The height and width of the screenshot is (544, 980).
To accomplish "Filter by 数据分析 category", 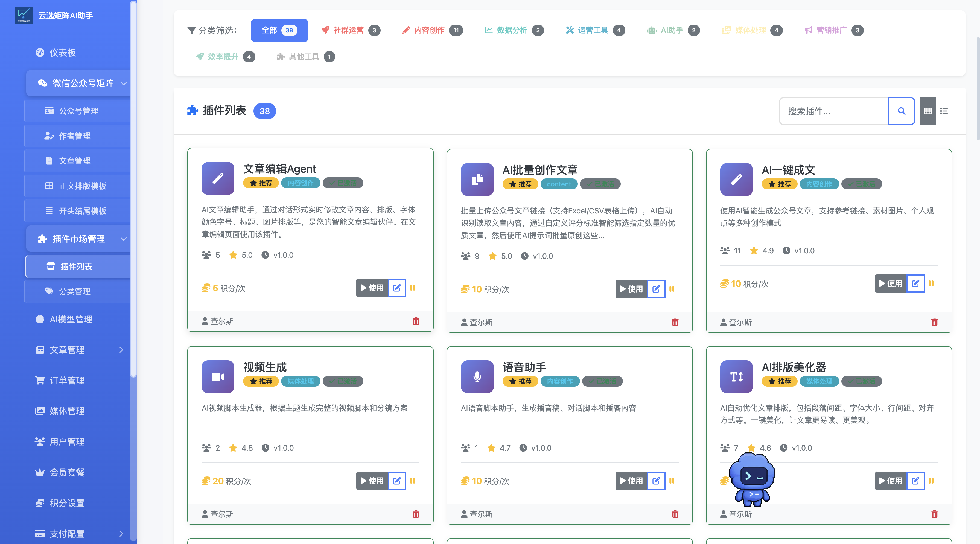I will coord(514,30).
